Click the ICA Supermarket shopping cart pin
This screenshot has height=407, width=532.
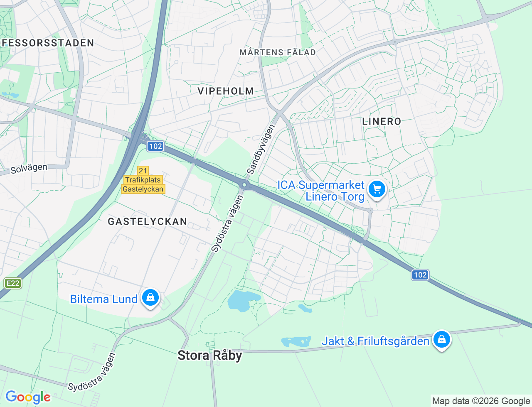coord(377,190)
